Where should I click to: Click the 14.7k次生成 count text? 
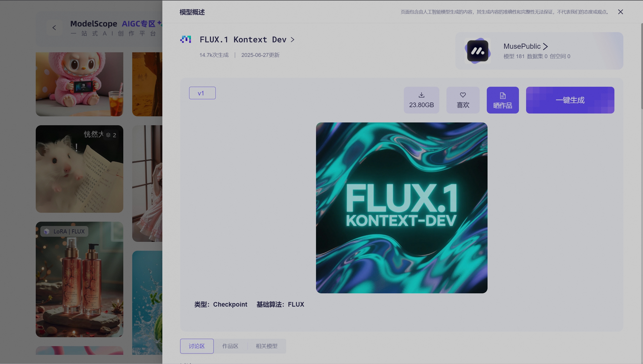214,55
